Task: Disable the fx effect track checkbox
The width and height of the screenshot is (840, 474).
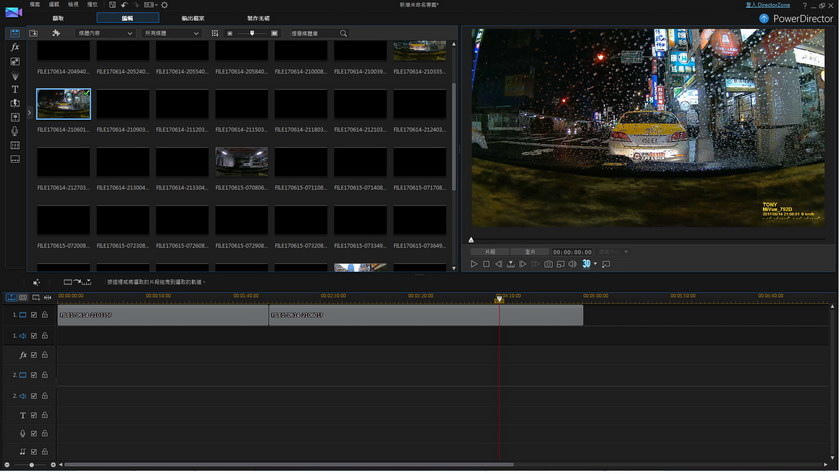Action: click(x=34, y=355)
